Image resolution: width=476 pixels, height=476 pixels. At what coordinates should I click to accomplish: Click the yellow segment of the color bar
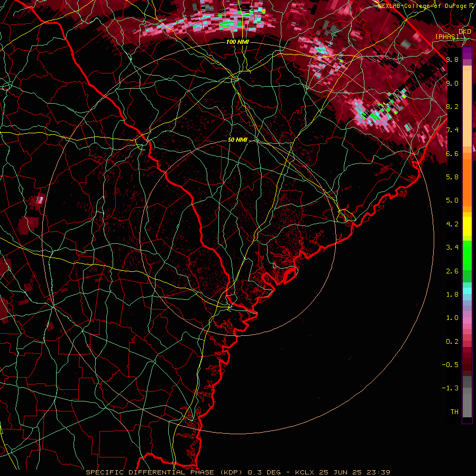[467, 226]
